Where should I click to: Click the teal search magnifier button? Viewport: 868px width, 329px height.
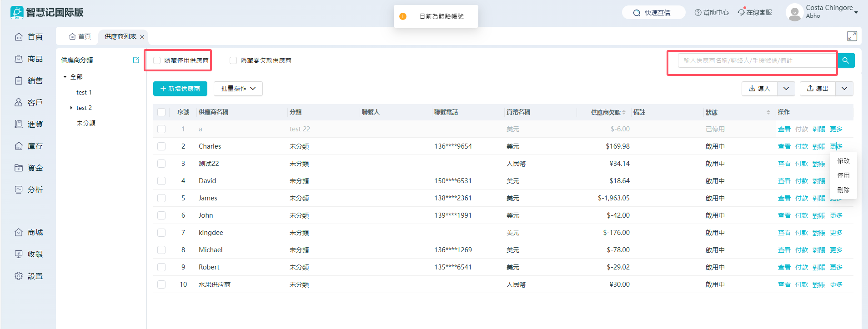click(846, 60)
